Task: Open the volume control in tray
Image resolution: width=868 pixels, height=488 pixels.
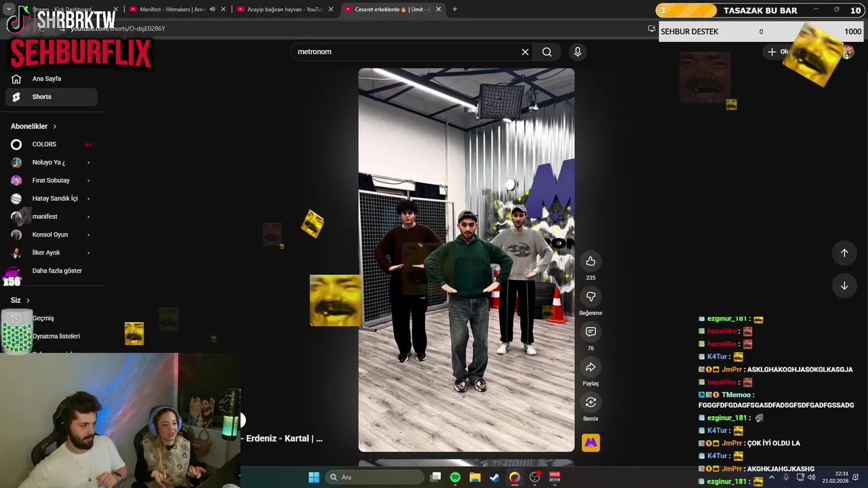Action: (x=811, y=477)
